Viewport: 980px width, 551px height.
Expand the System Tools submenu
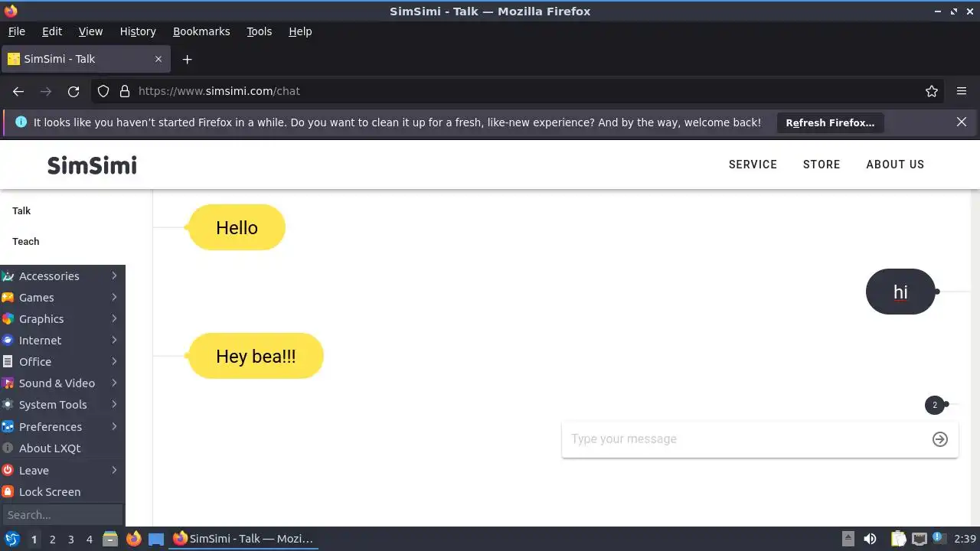point(63,404)
